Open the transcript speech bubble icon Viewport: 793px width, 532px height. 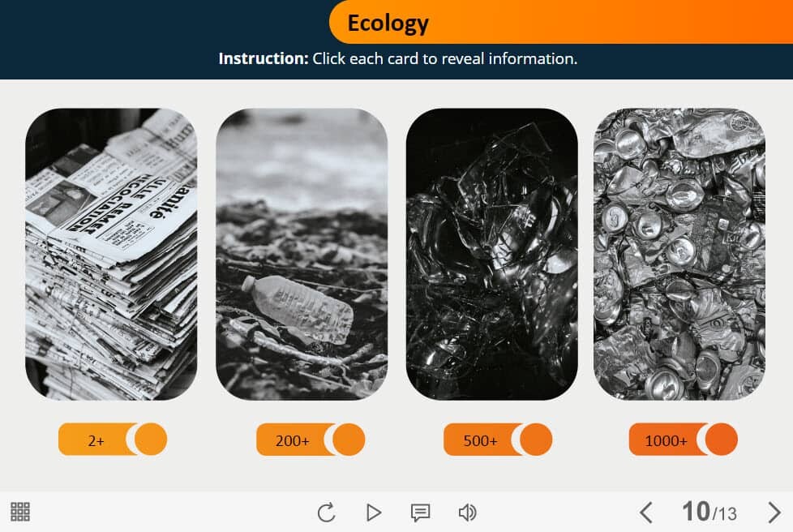click(420, 513)
